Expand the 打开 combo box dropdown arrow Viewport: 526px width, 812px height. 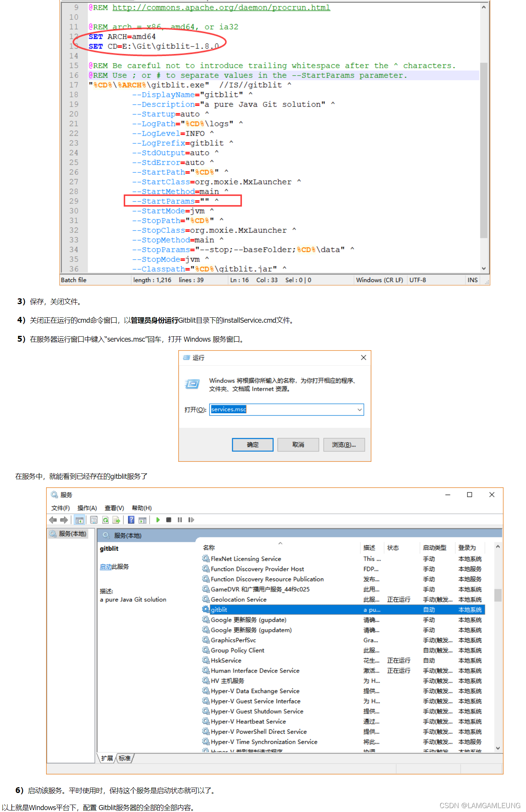click(x=360, y=409)
